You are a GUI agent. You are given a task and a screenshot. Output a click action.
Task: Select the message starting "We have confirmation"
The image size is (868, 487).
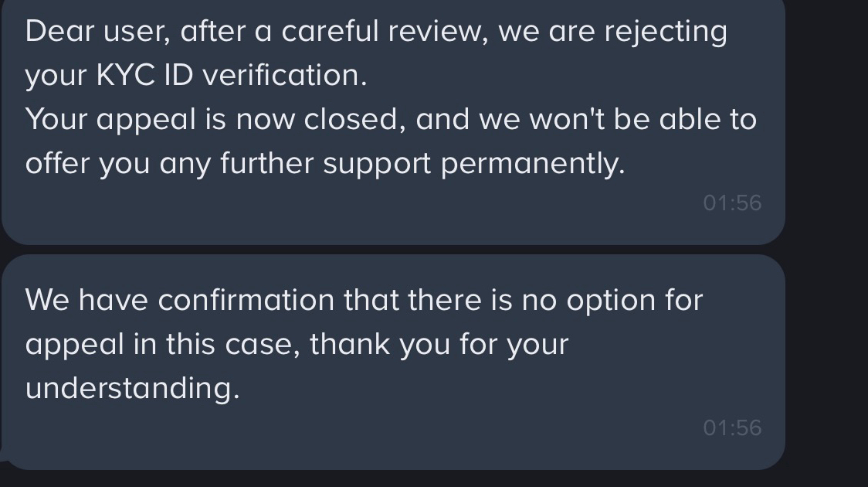tap(393, 363)
